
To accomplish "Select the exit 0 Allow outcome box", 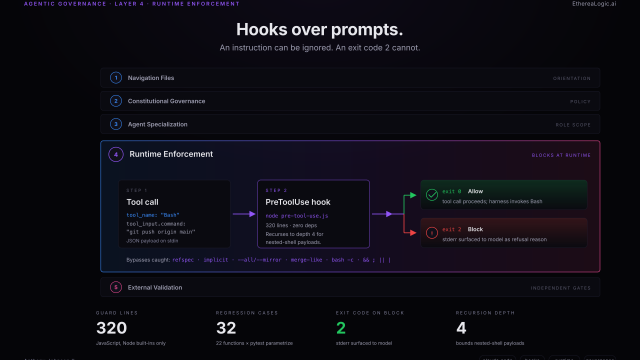I will (504, 195).
